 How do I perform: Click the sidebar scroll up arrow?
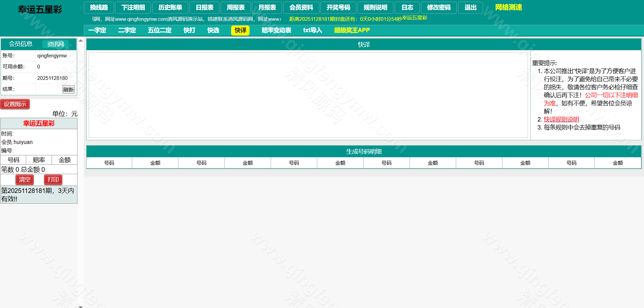(80, 41)
